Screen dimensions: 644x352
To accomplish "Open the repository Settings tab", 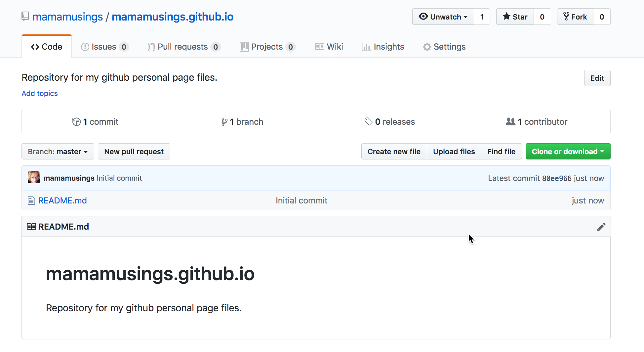I will tap(444, 47).
